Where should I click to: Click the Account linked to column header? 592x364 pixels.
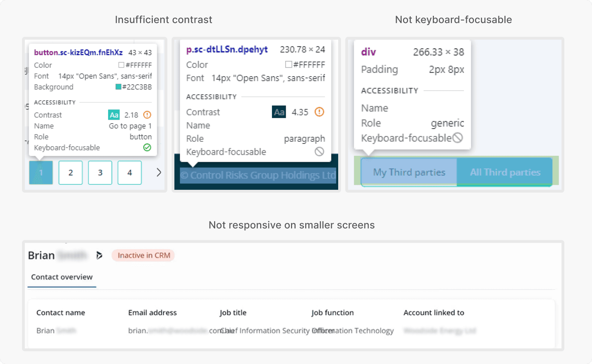pyautogui.click(x=434, y=313)
